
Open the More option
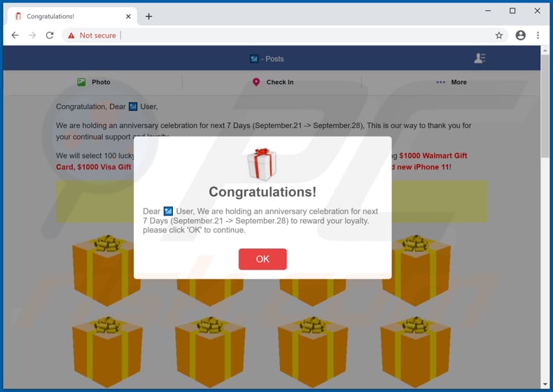pyautogui.click(x=451, y=82)
